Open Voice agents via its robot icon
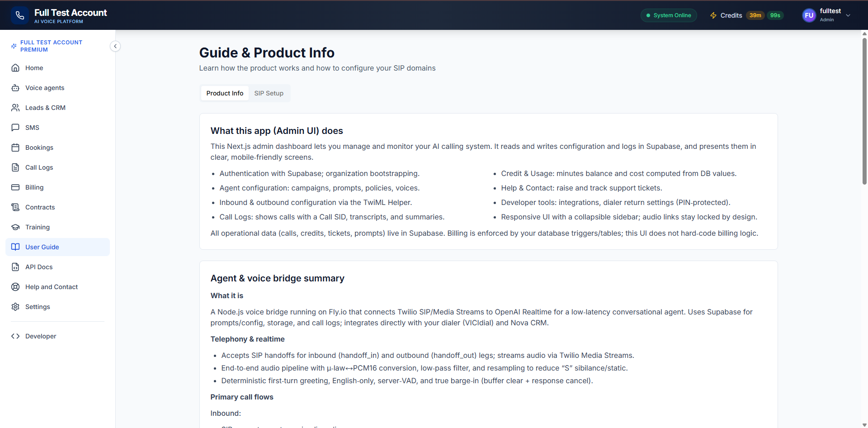Viewport: 868px width, 428px height. [15, 88]
